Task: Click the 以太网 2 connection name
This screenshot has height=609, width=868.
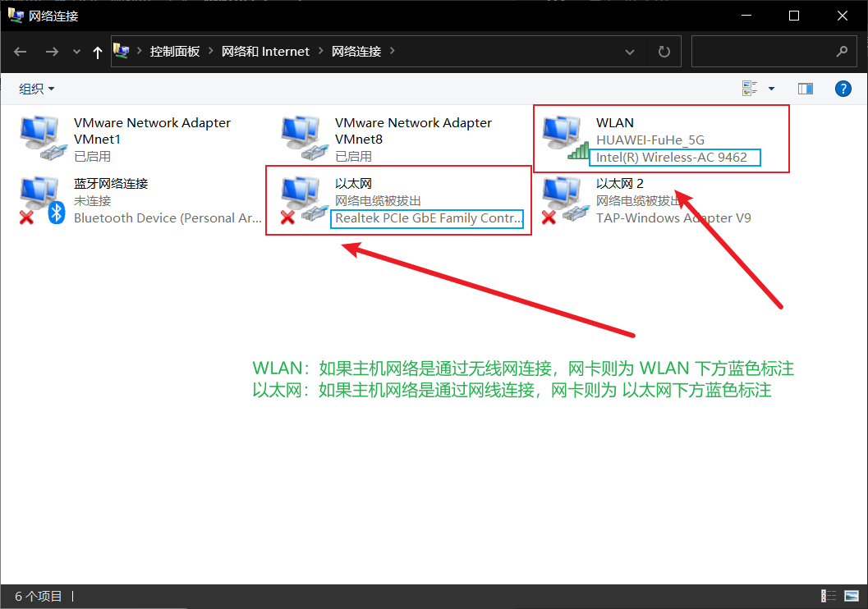Action: [619, 184]
